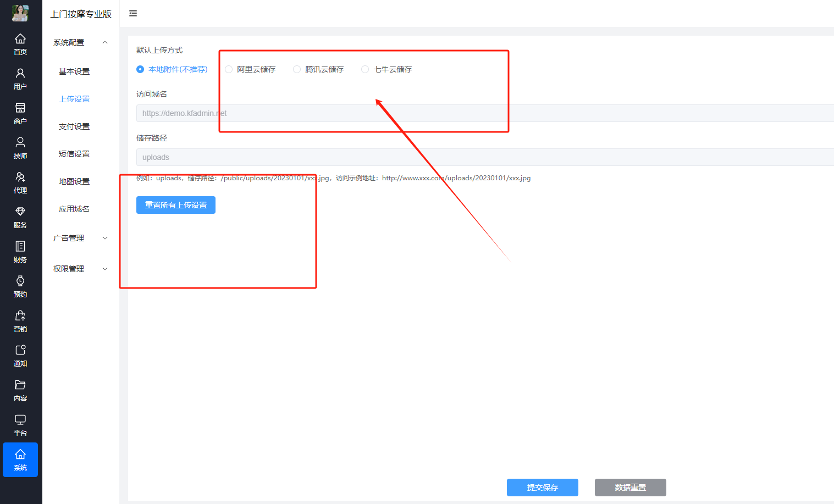Screen dimensions: 834x504
Task: Open the 首页 home sidebar icon
Action: 20,45
